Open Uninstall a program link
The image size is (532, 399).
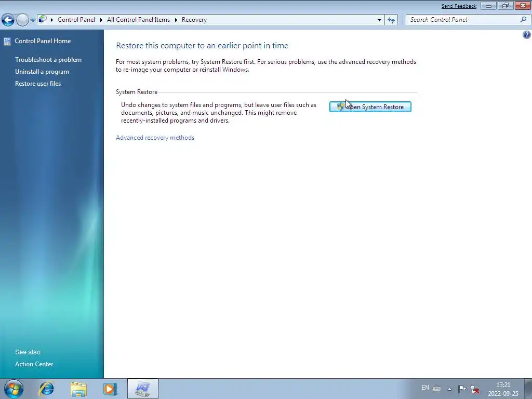pos(42,72)
